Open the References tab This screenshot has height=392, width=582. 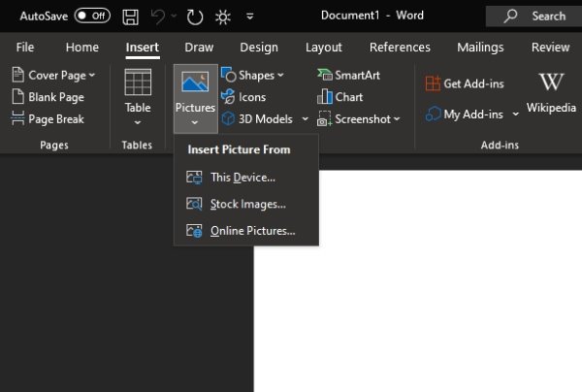pos(400,48)
